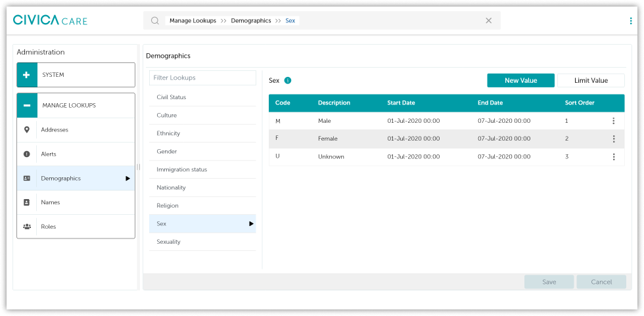
Task: Click the Unknown description cell
Action: [x=331, y=157]
